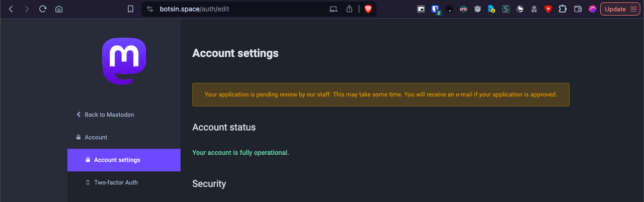Open site settings in address bar
Image resolution: width=644 pixels, height=202 pixels.
149,9
